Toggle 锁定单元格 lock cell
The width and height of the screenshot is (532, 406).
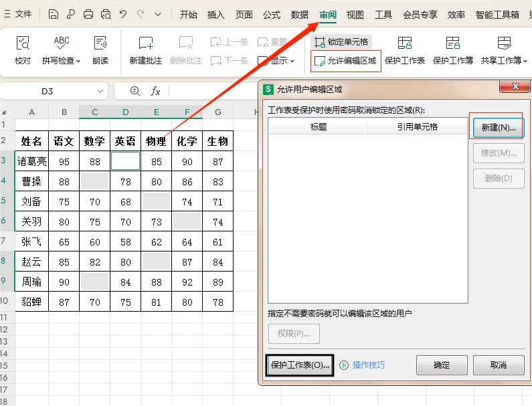click(341, 41)
